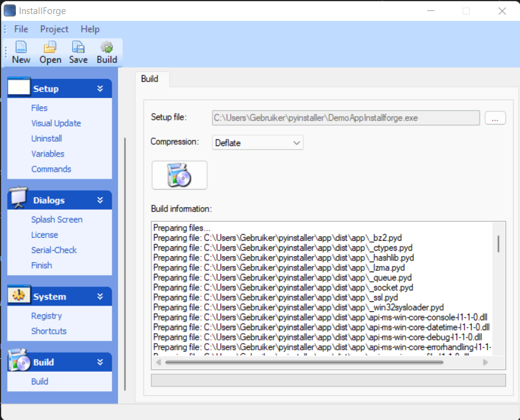Click the sidebar vertical scrollbar
This screenshot has height=420, width=520.
point(125,263)
